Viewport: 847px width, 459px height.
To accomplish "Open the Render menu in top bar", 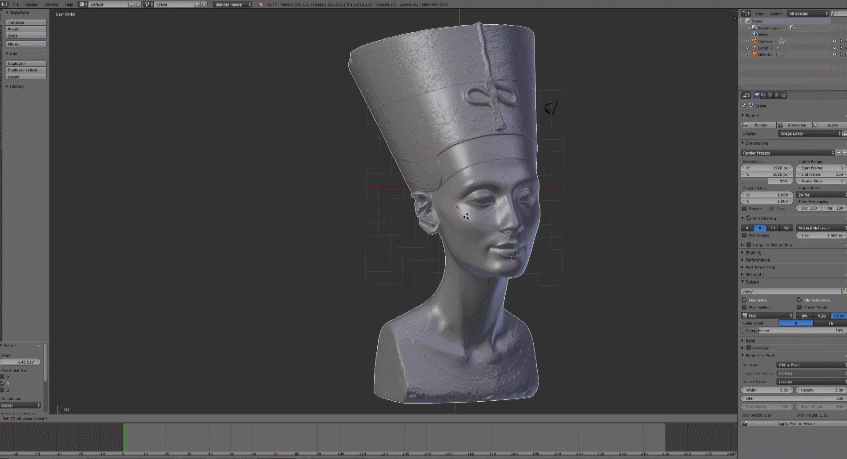I will 32,4.
